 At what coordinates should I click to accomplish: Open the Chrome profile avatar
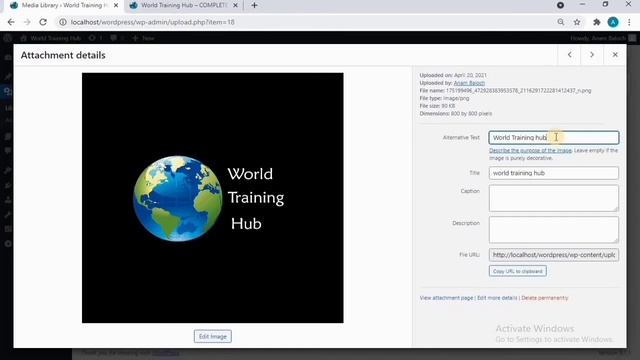point(613,22)
